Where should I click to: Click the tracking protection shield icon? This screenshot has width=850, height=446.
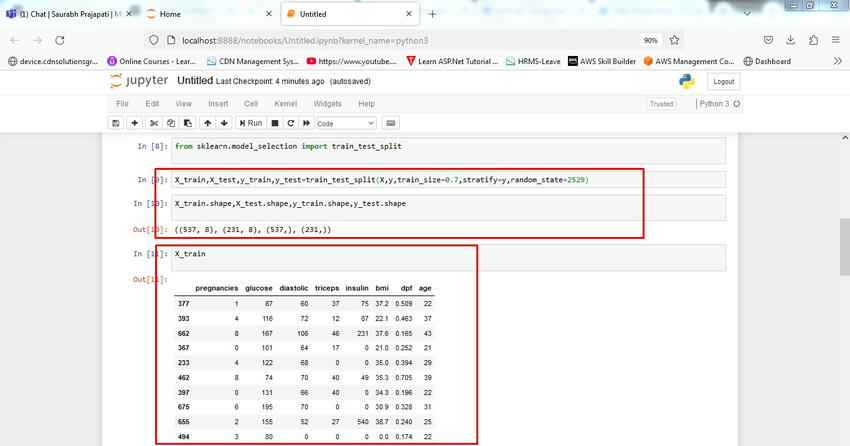pyautogui.click(x=154, y=40)
